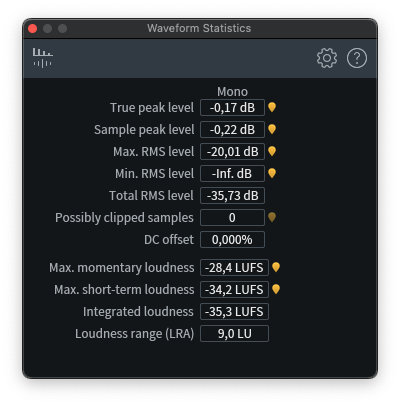
Task: Select the -28,4 LUFS momentary value
Action: pyautogui.click(x=234, y=267)
